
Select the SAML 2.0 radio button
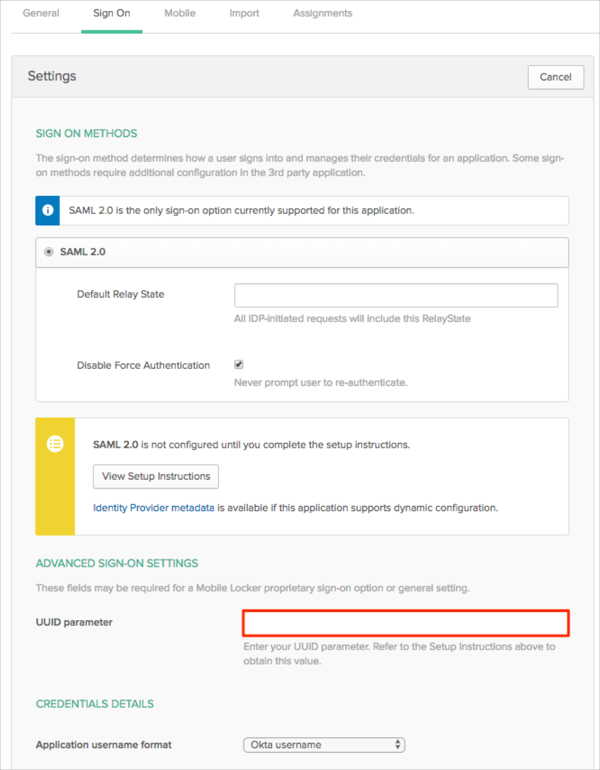[49, 252]
